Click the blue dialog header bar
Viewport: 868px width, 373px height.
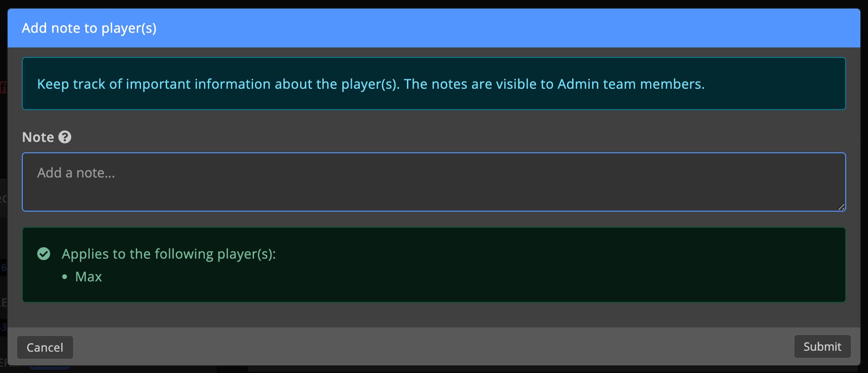[475, 28]
